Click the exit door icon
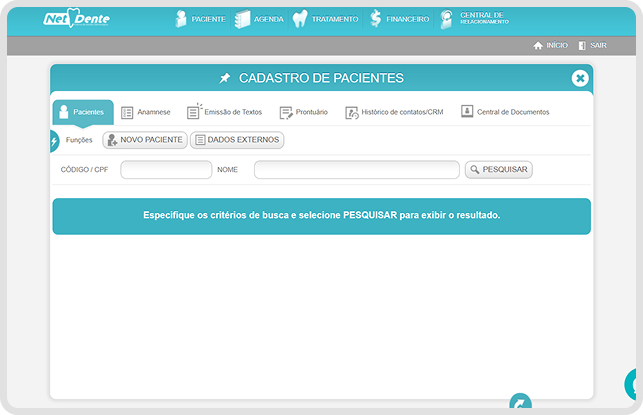 582,46
